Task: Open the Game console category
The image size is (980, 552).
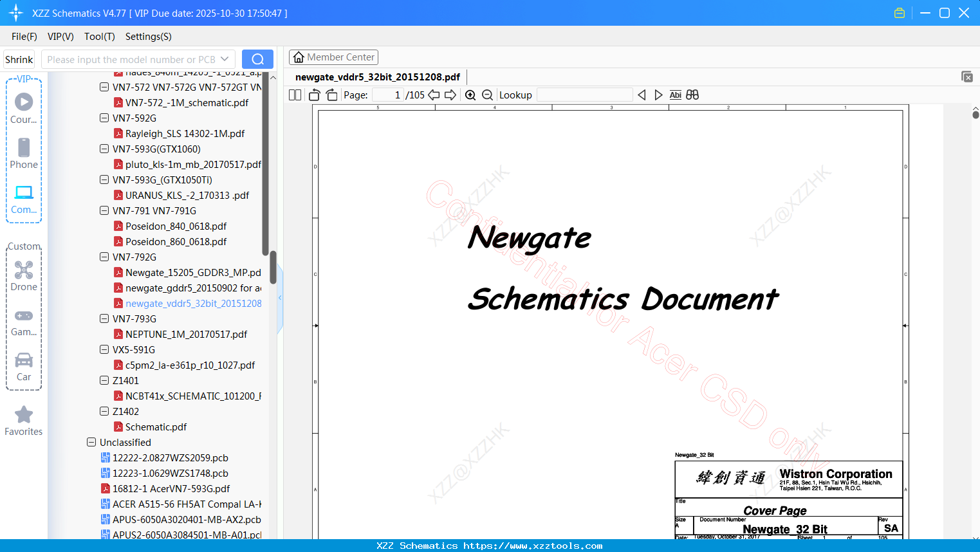Action: [x=24, y=322]
